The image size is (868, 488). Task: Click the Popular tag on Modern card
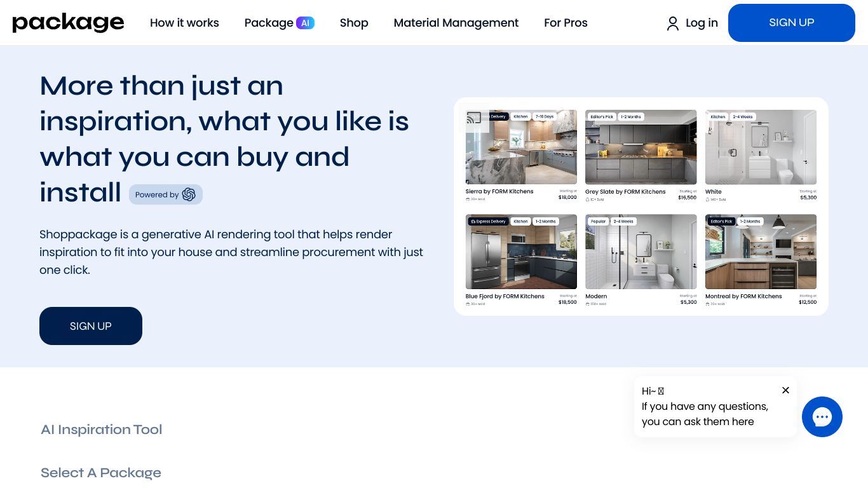click(598, 221)
